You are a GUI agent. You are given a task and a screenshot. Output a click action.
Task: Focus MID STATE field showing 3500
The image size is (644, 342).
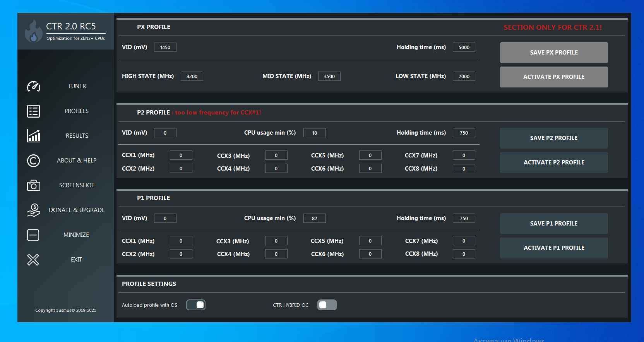pos(329,76)
